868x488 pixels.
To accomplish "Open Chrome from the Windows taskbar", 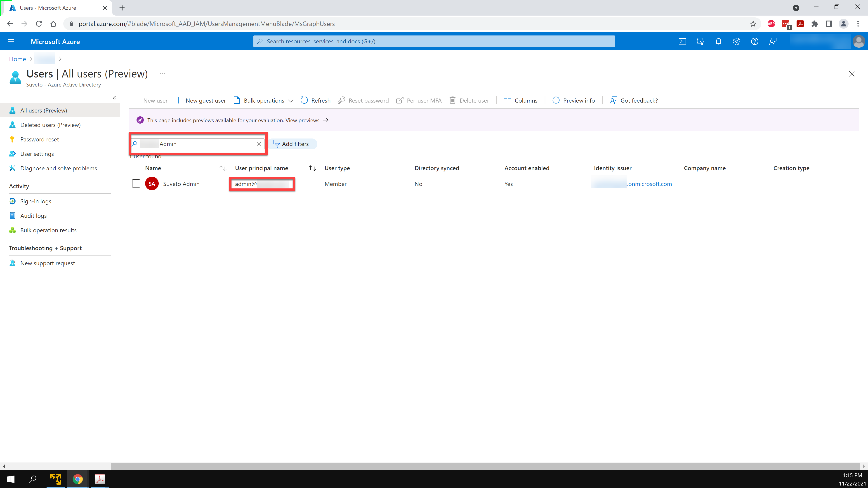I will (x=78, y=479).
